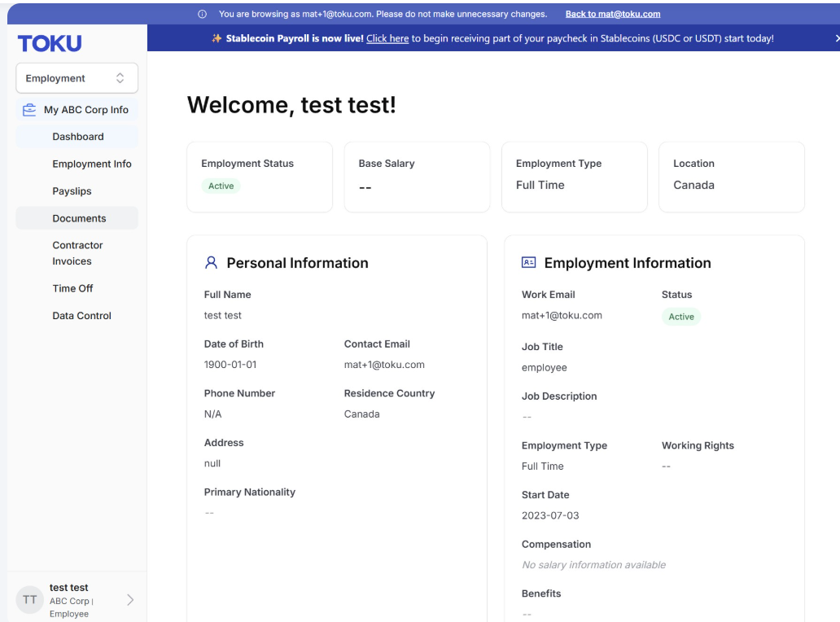Click the TOKU logo
This screenshot has height=622, width=840.
pyautogui.click(x=50, y=43)
